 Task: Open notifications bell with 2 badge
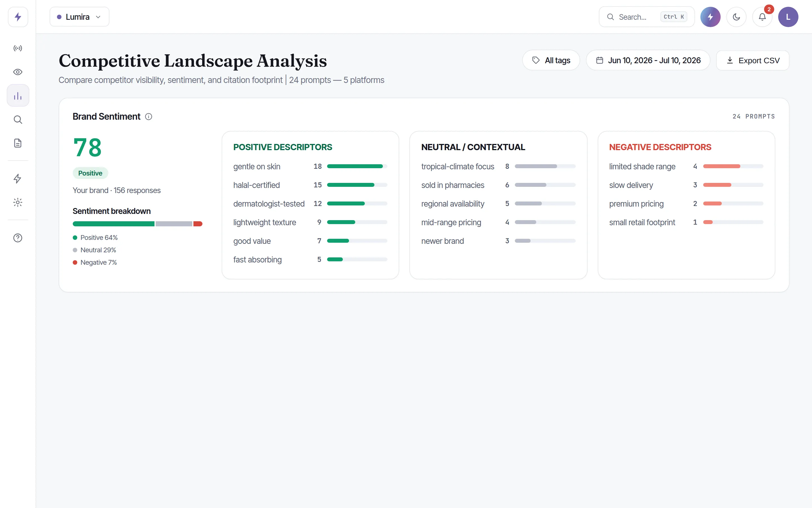click(762, 17)
